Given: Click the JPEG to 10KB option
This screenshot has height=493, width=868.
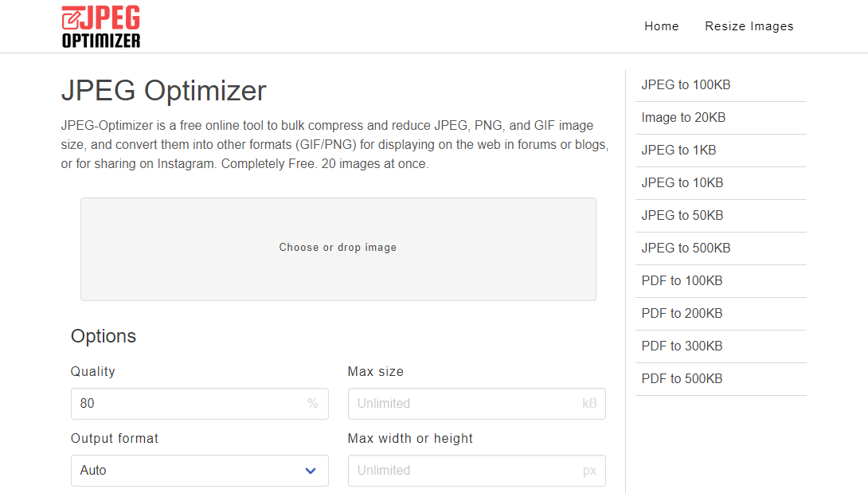Looking at the screenshot, I should [682, 182].
